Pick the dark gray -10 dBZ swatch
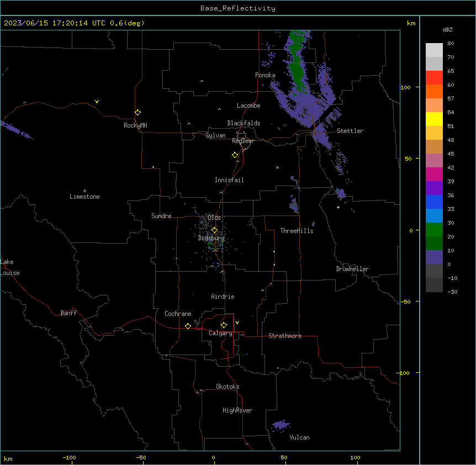 (x=434, y=285)
